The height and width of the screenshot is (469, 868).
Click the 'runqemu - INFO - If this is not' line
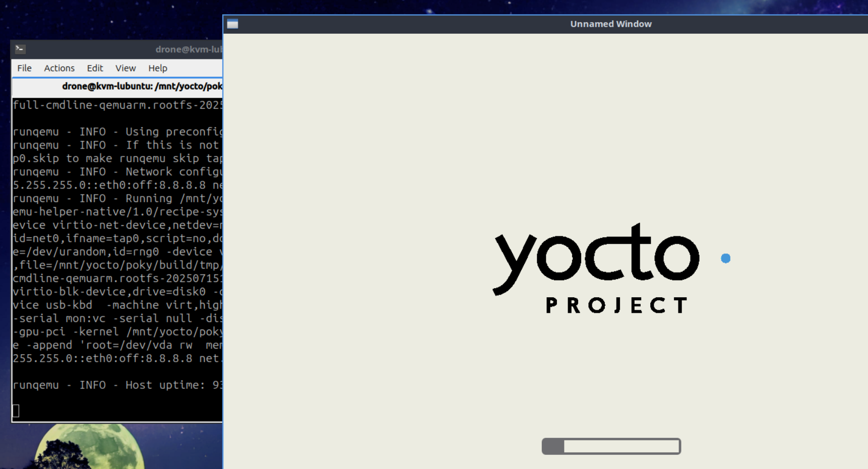117,145
